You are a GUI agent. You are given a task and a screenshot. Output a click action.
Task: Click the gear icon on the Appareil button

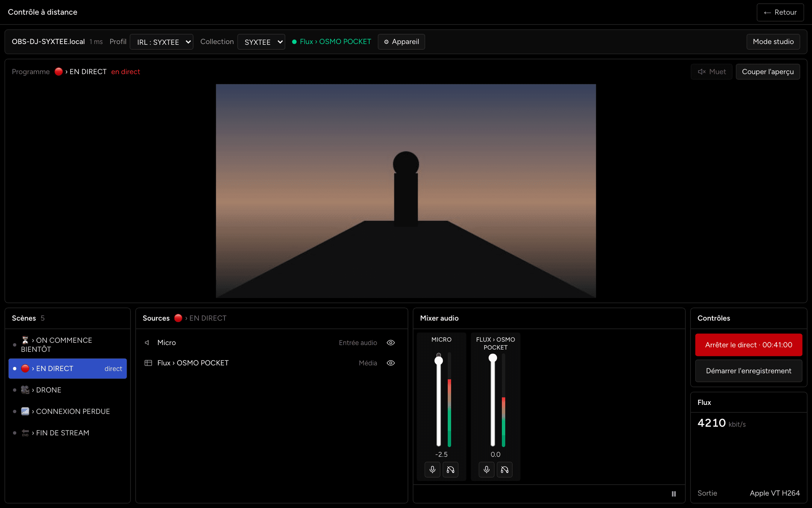pyautogui.click(x=386, y=42)
